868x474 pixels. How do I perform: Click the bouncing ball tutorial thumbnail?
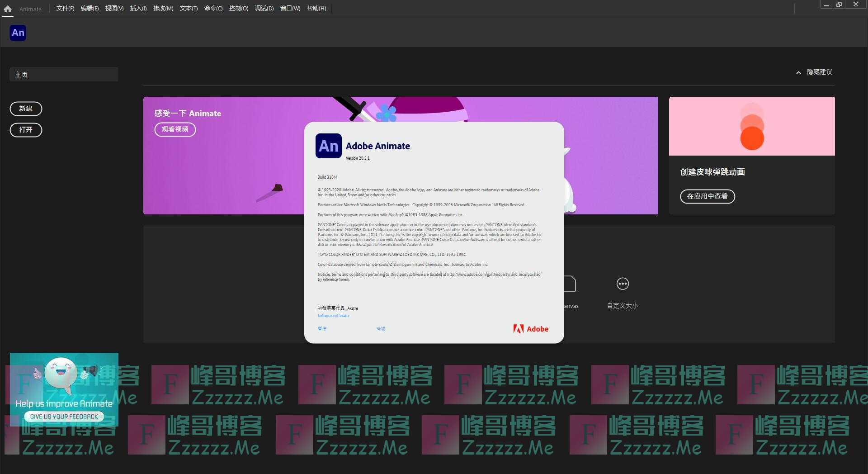click(x=751, y=126)
